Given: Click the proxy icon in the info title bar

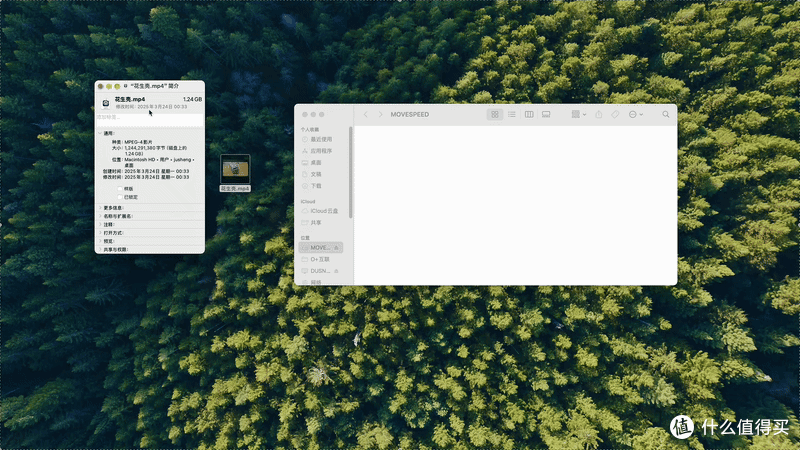Looking at the screenshot, I should (x=126, y=86).
